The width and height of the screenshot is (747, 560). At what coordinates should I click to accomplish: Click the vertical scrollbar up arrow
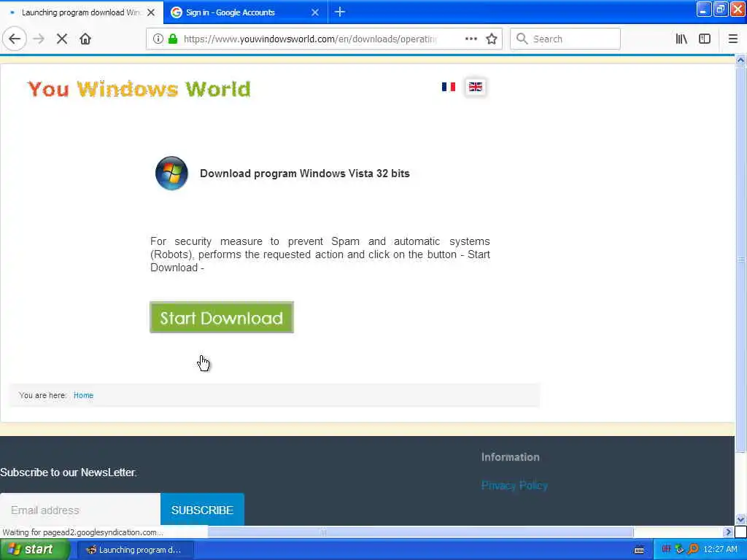coord(740,60)
